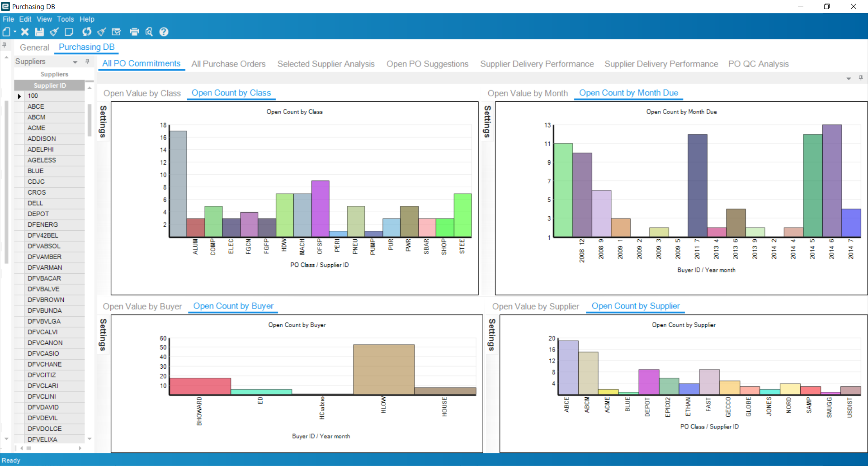Open the Suppliers panel dropdown arrow
Viewport: 868px width, 466px height.
coord(75,62)
